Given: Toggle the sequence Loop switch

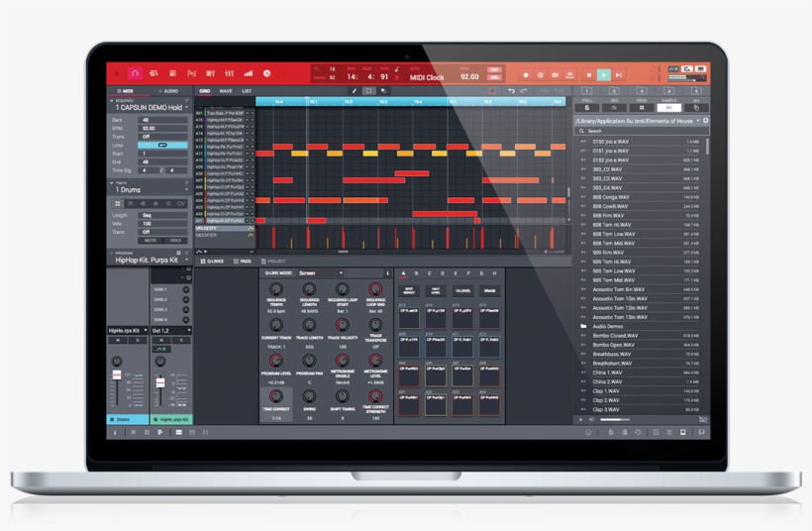Looking at the screenshot, I should click(164, 145).
